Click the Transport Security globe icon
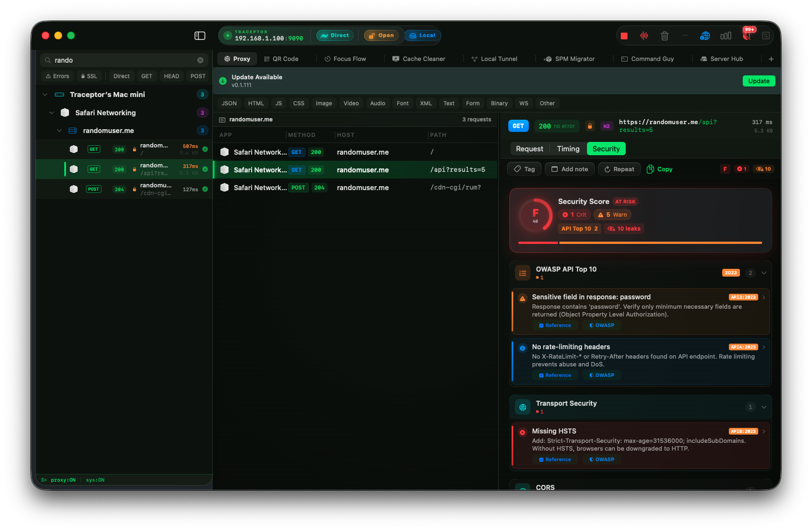812x531 pixels. (x=523, y=407)
